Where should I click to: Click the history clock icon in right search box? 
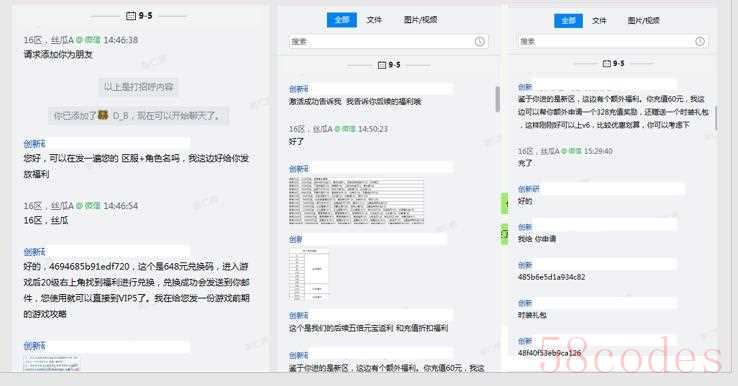700,41
